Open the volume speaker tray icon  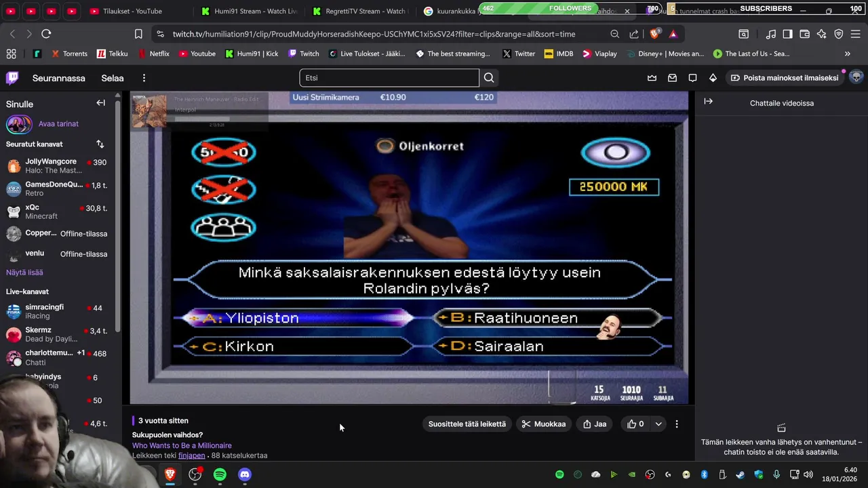point(808,474)
